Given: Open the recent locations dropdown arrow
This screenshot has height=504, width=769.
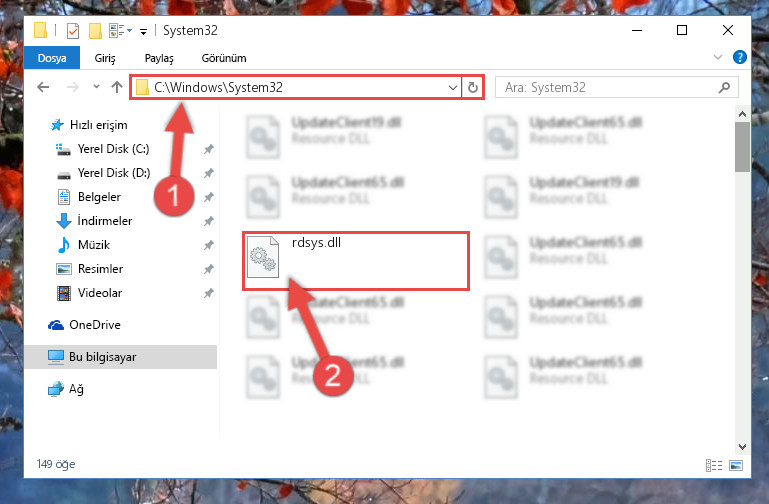Looking at the screenshot, I should point(96,87).
